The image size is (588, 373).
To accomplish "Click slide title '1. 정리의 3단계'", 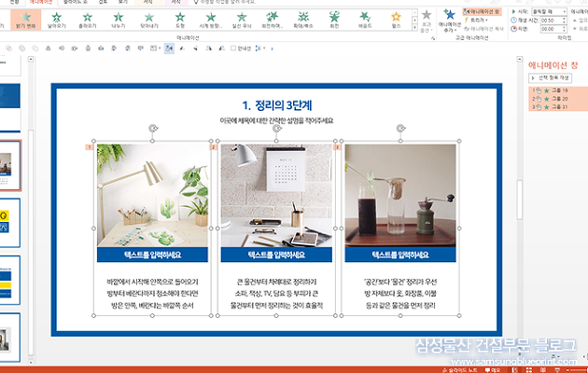I will pos(276,105).
